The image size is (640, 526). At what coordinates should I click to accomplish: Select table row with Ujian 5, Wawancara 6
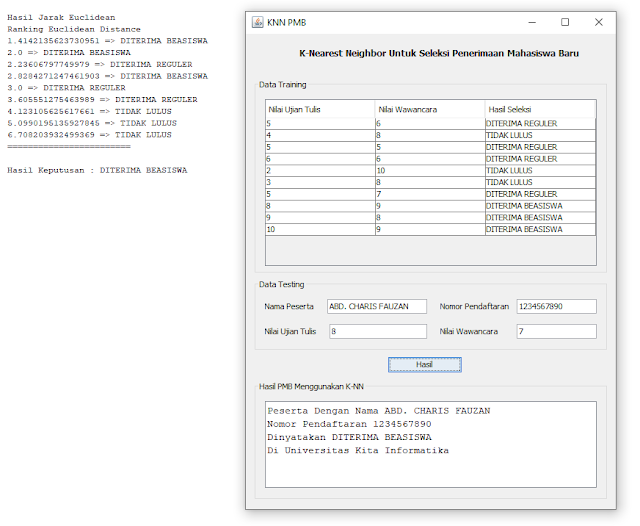pos(431,124)
